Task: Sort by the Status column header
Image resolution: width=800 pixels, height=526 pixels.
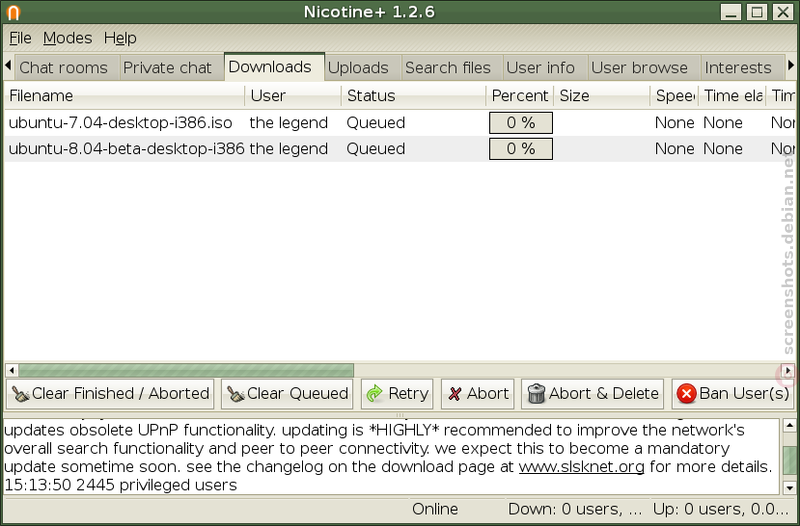Action: (413, 96)
